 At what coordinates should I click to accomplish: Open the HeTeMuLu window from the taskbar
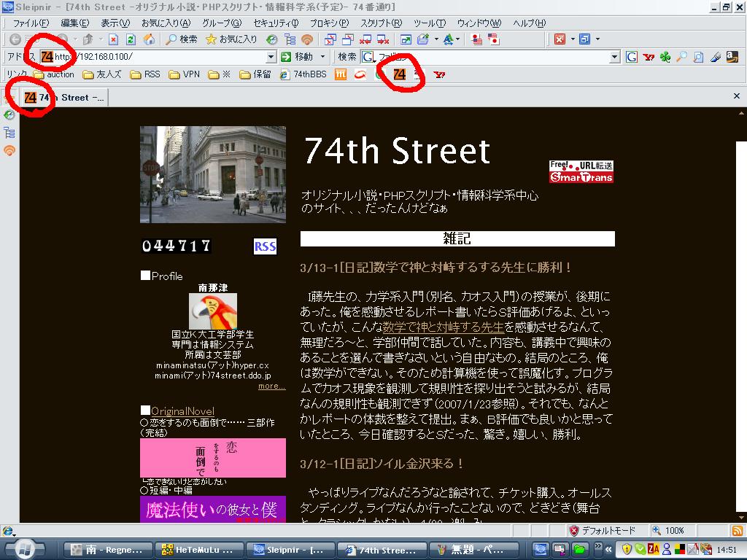[x=198, y=550]
